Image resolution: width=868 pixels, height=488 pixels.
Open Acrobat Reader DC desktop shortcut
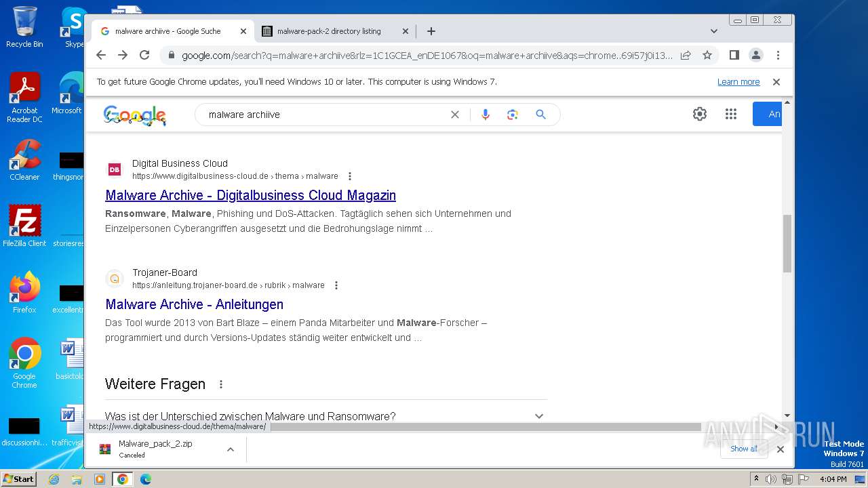24,98
